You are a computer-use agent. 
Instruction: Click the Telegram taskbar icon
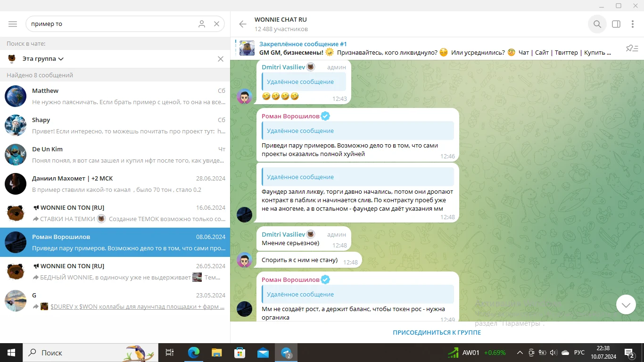[286, 353]
